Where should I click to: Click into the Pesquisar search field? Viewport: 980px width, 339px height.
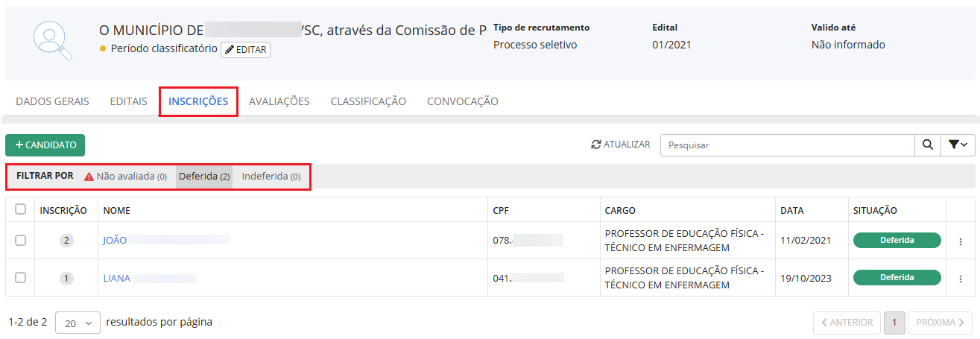point(787,145)
